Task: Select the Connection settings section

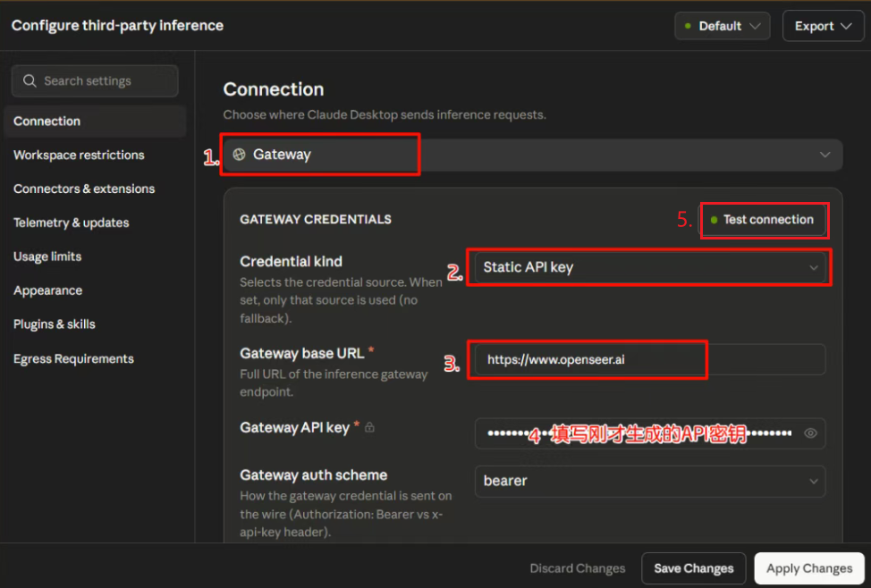Action: point(95,121)
